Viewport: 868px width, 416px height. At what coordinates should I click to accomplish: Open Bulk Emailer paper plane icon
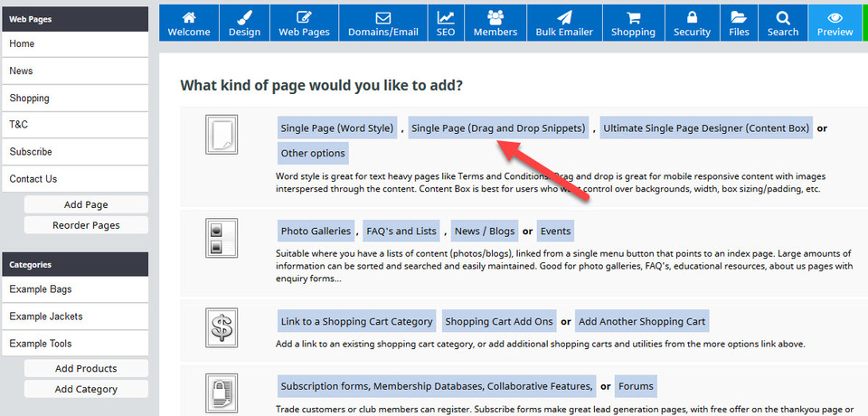click(564, 24)
